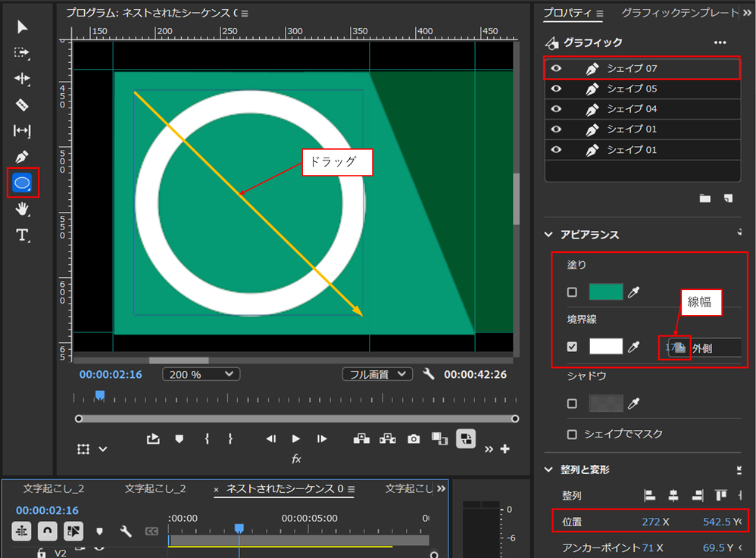Open the フル画質 playback resolution dropdown

376,374
